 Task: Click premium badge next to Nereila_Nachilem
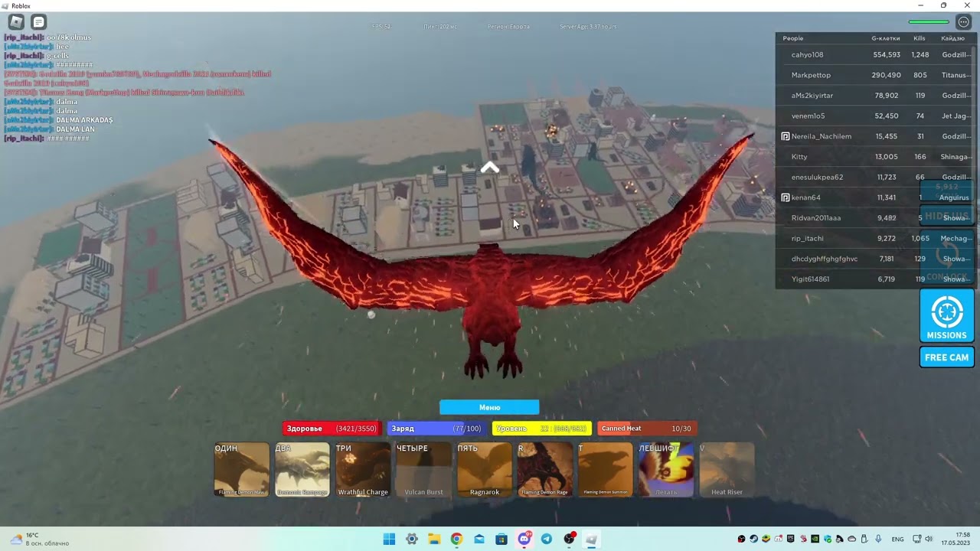pyautogui.click(x=786, y=136)
